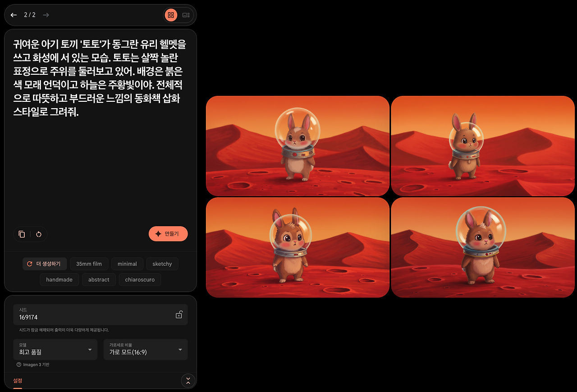Switch to the 설정 tab

point(17,381)
